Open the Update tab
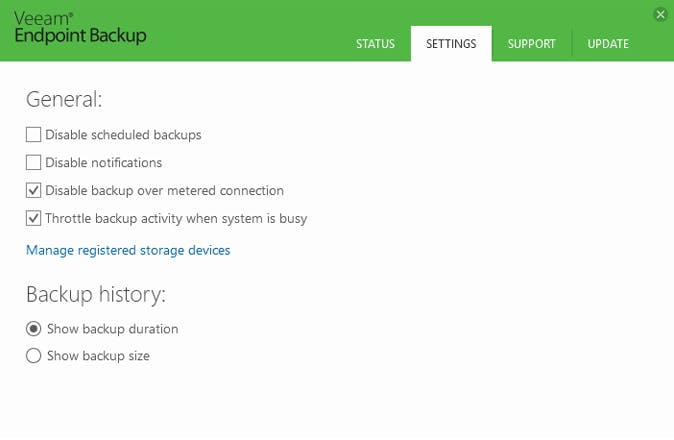The height and width of the screenshot is (440, 674). (608, 44)
